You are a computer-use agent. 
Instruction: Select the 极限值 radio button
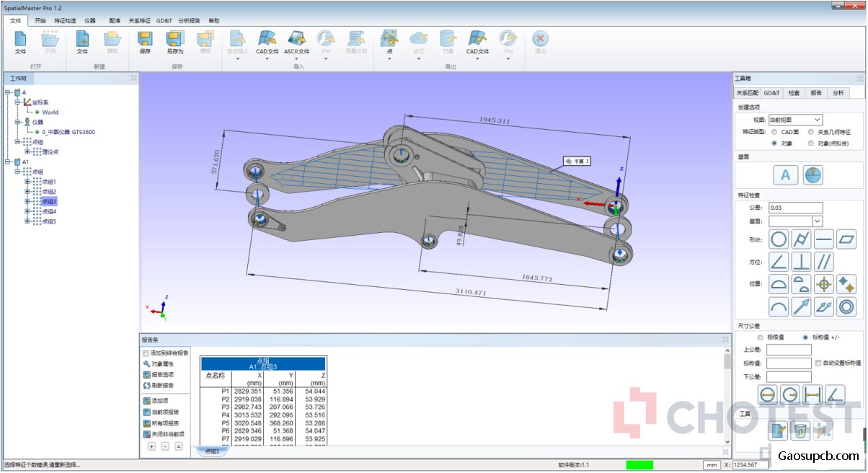760,337
